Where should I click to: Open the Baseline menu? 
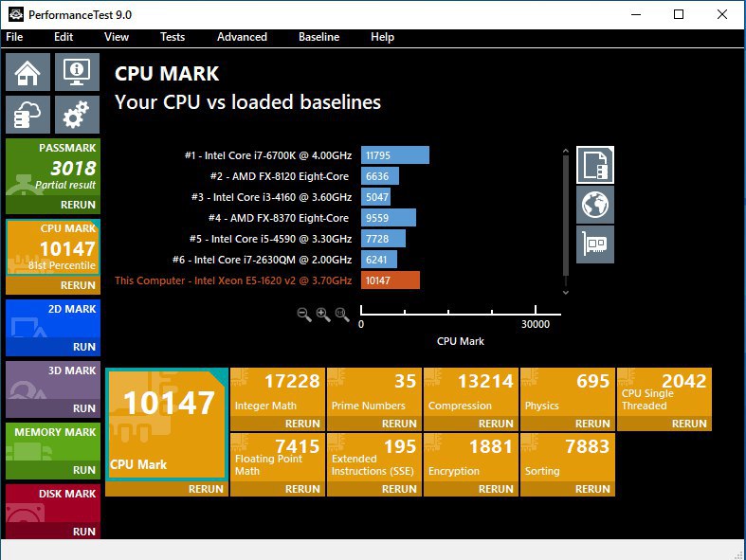point(318,37)
